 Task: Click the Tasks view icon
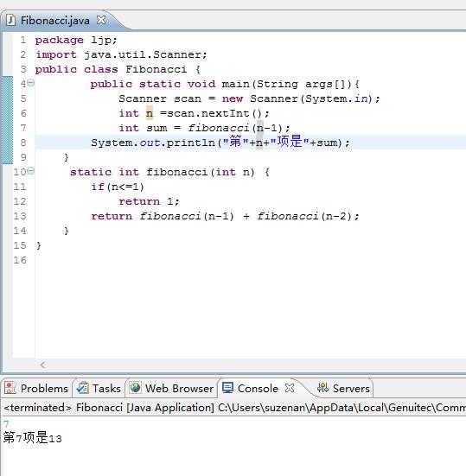pos(82,388)
